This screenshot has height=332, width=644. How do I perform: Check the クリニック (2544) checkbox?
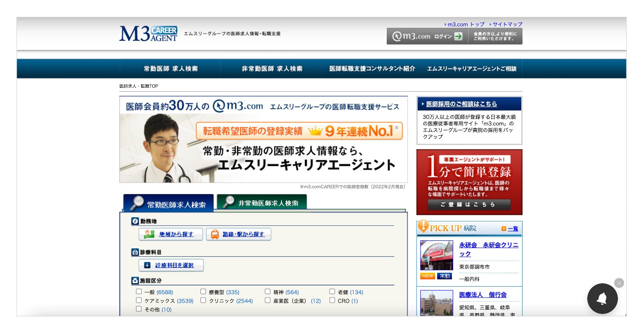203,300
